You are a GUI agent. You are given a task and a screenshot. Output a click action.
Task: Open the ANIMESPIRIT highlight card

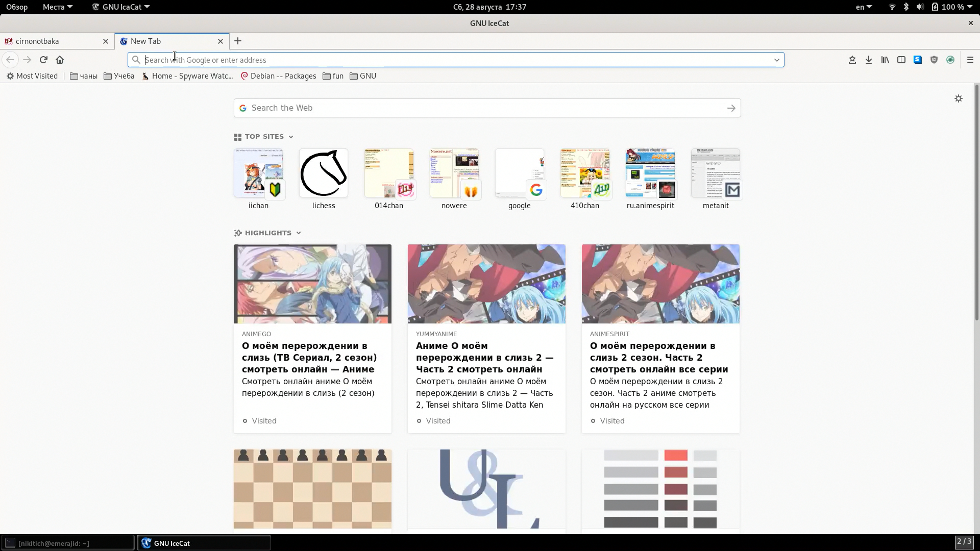pyautogui.click(x=660, y=339)
